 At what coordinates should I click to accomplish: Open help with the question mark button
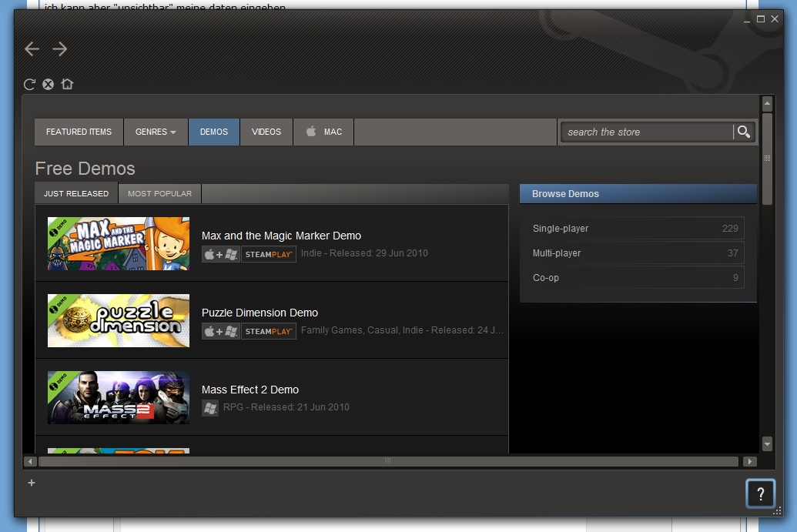(x=760, y=494)
